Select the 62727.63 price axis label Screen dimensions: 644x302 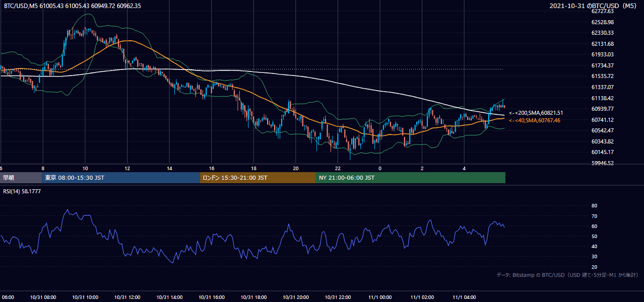pyautogui.click(x=602, y=11)
